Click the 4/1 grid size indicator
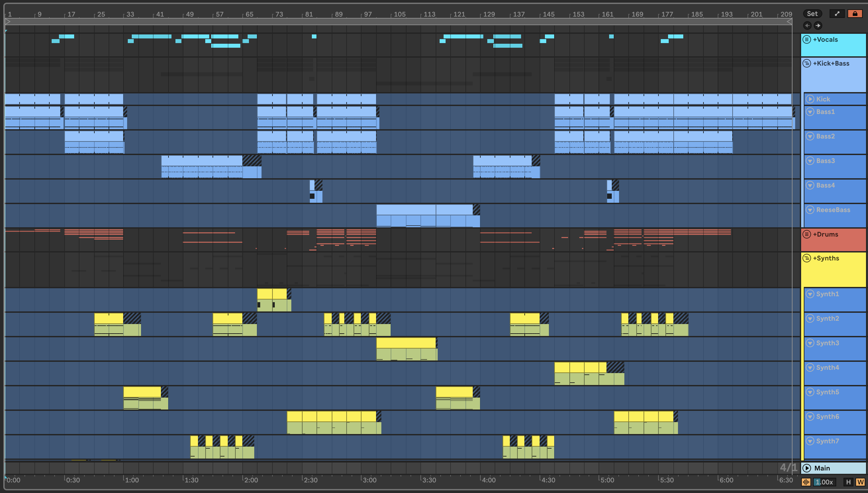Screen dimensions: 868x493 pos(788,467)
